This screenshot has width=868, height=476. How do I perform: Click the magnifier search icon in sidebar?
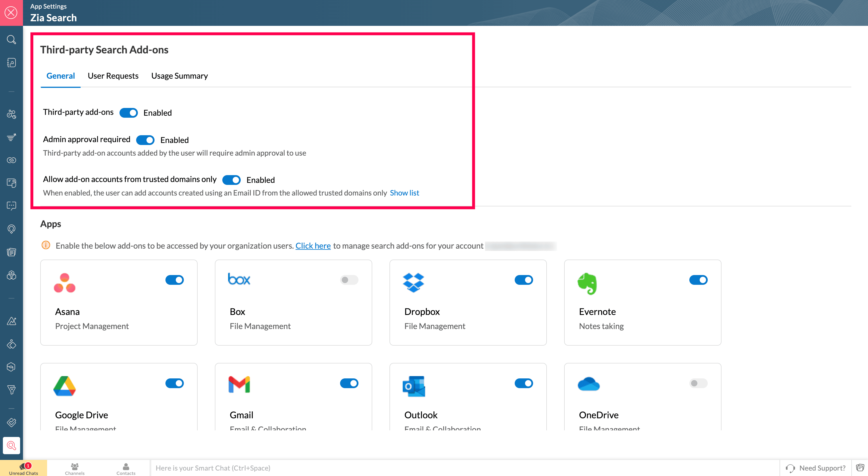point(11,40)
